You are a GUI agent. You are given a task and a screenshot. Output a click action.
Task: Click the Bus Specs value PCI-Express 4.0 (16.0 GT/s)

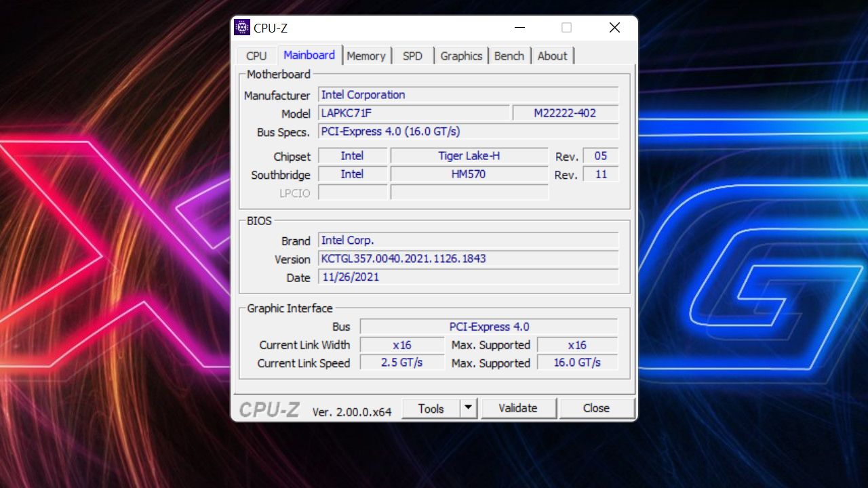[469, 131]
